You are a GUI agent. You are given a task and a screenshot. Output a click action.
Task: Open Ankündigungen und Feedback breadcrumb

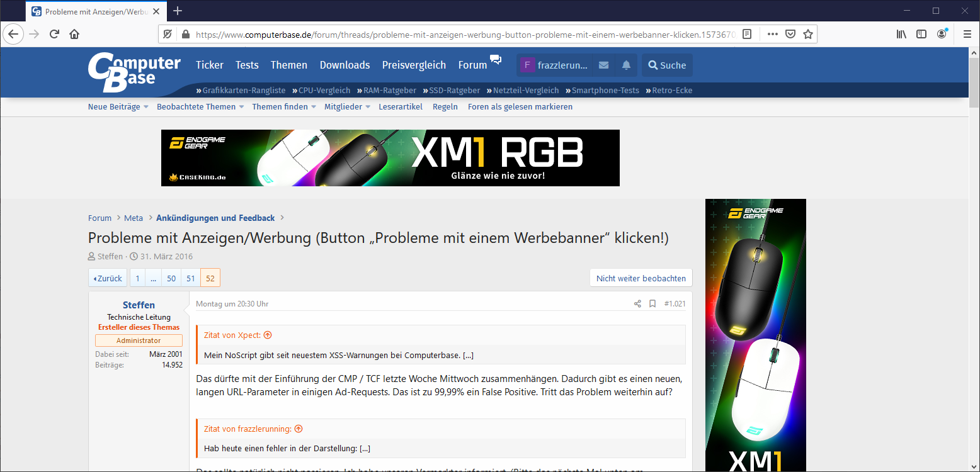pyautogui.click(x=215, y=218)
